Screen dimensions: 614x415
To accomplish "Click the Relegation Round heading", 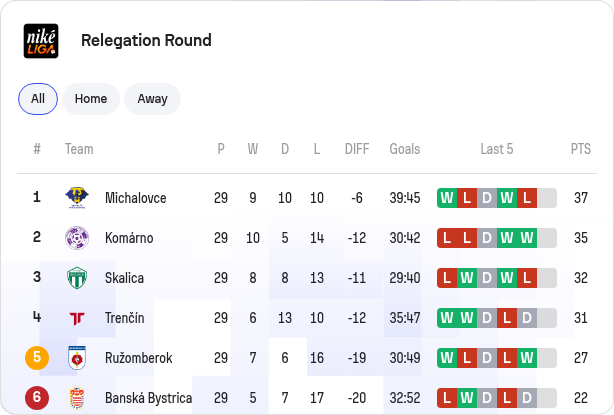I will (146, 40).
